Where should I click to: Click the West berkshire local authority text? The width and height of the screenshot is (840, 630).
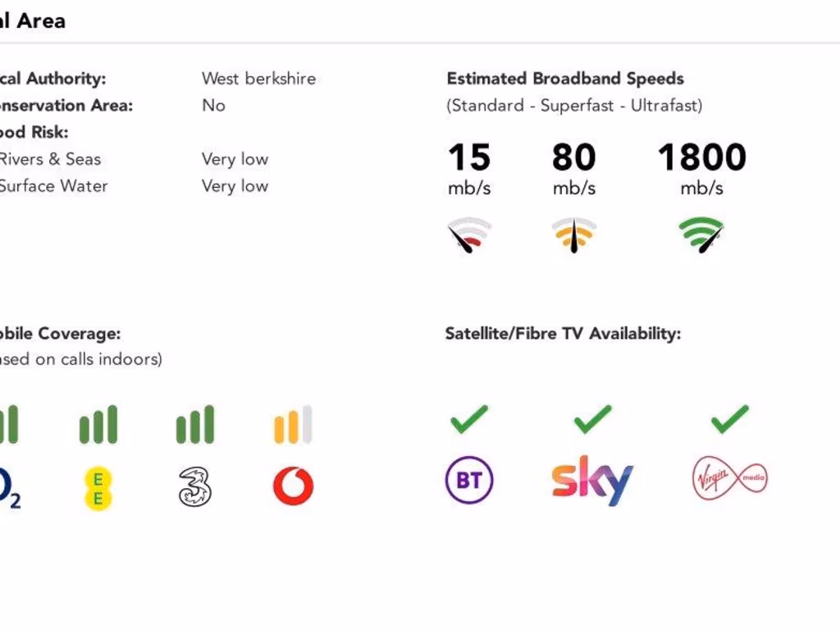coord(258,79)
